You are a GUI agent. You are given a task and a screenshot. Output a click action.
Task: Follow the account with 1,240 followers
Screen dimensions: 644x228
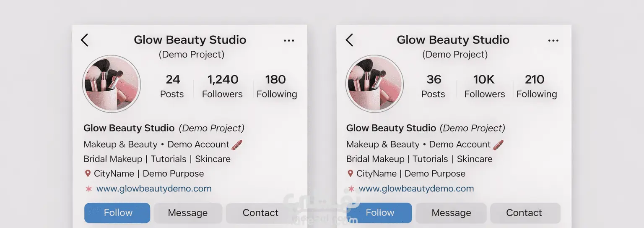pyautogui.click(x=117, y=213)
